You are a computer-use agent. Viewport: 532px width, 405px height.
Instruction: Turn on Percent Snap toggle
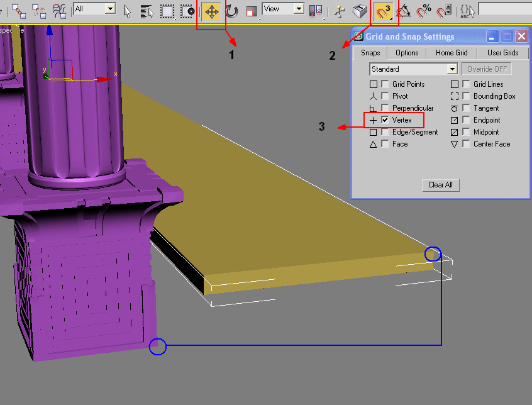click(424, 11)
